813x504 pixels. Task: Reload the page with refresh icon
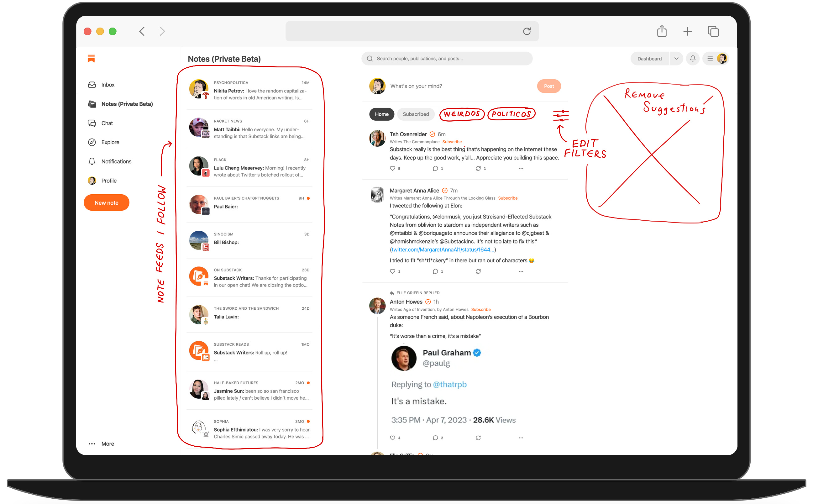[x=527, y=31]
